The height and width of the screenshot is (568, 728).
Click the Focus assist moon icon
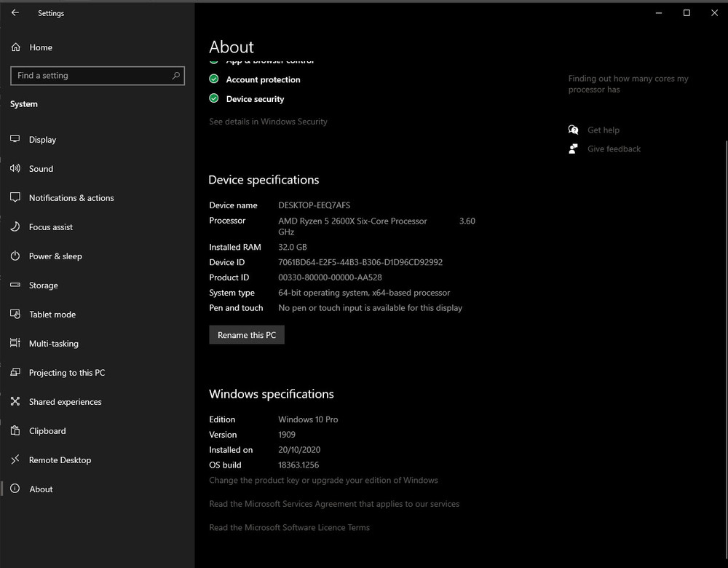tap(15, 226)
